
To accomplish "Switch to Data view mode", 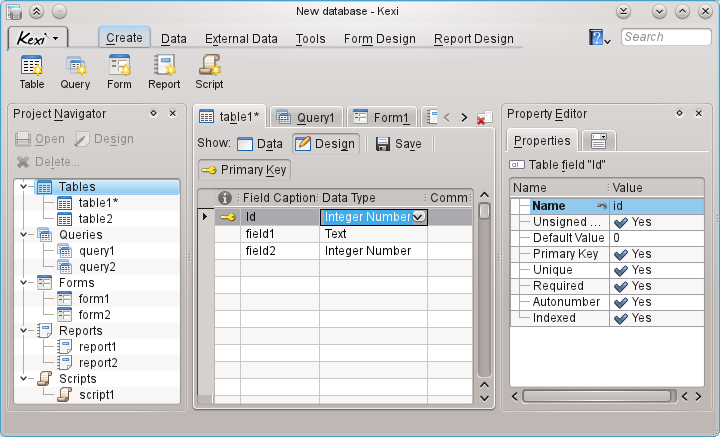I will pos(260,144).
